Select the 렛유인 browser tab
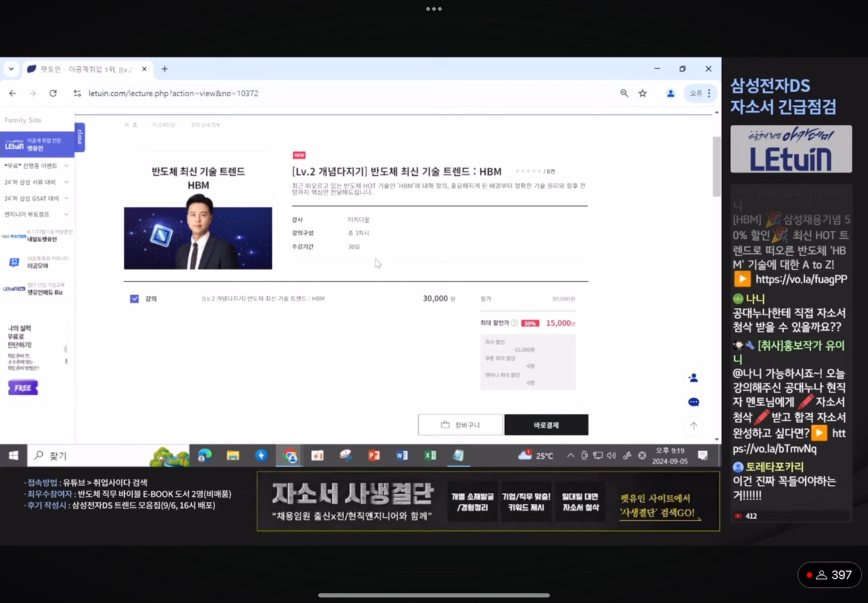The height and width of the screenshot is (603, 868). click(84, 69)
